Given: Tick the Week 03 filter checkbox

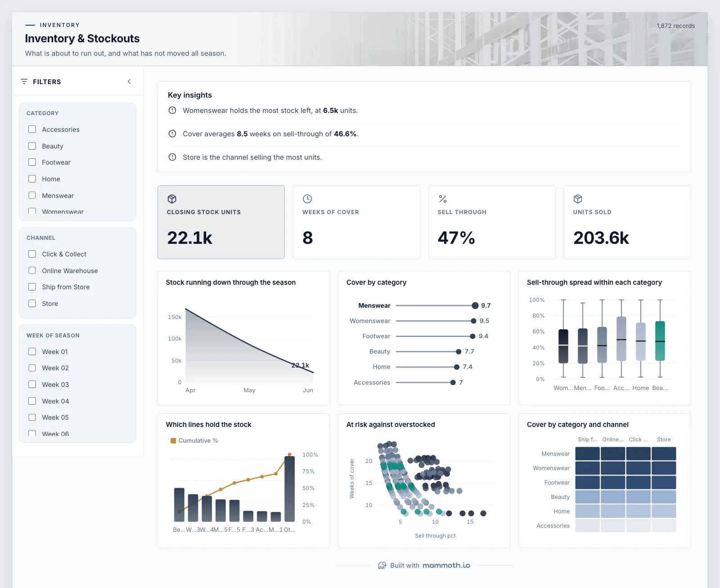Looking at the screenshot, I should (32, 385).
